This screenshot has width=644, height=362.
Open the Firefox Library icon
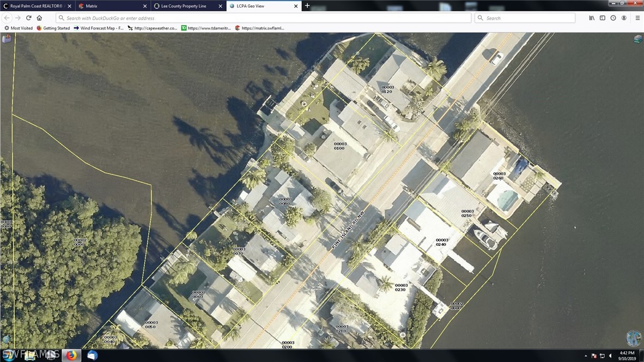[592, 18]
